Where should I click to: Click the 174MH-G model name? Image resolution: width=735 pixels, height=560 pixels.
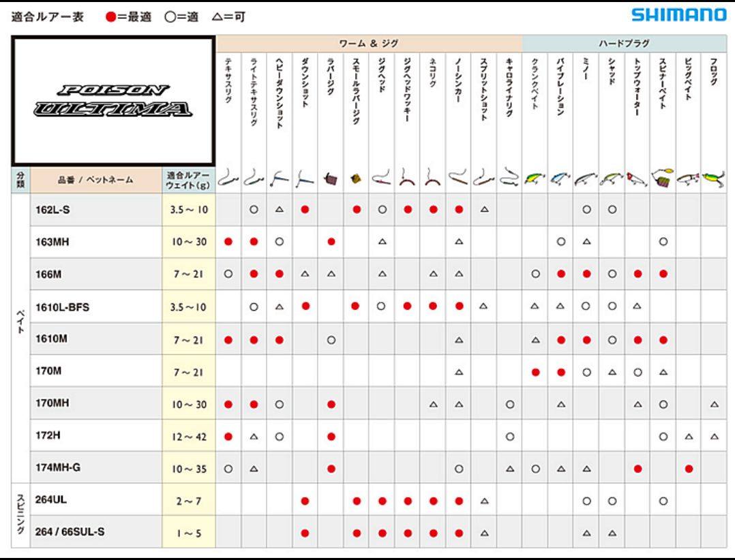(x=58, y=467)
